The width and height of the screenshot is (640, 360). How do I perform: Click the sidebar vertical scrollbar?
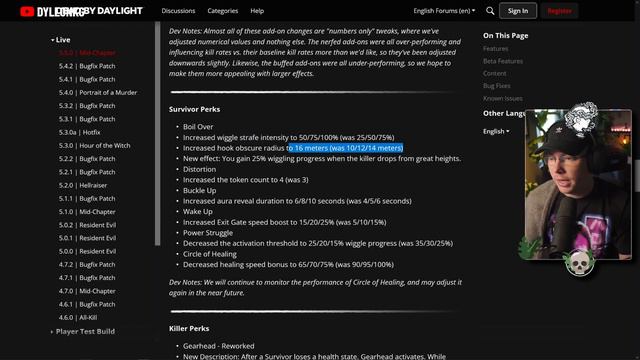[x=158, y=133]
